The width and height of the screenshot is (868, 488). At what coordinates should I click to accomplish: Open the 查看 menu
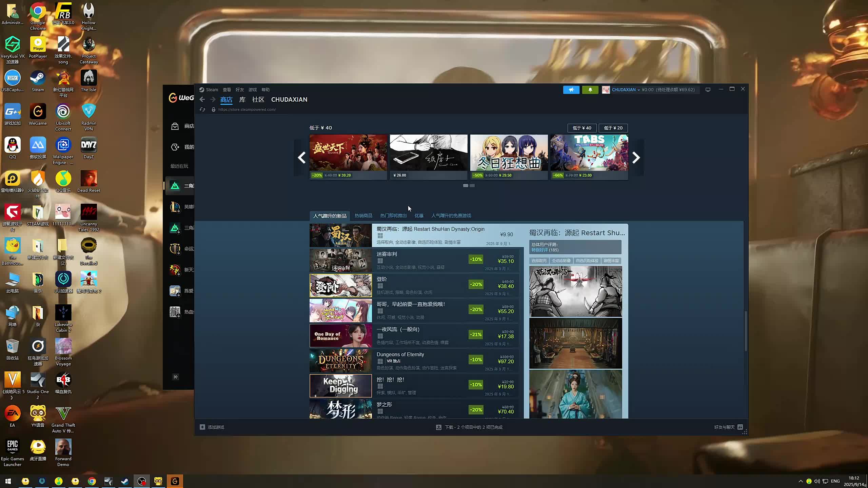(x=227, y=90)
